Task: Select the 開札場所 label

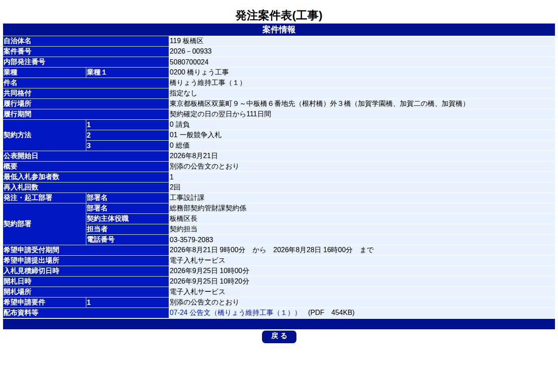Action: [17, 292]
